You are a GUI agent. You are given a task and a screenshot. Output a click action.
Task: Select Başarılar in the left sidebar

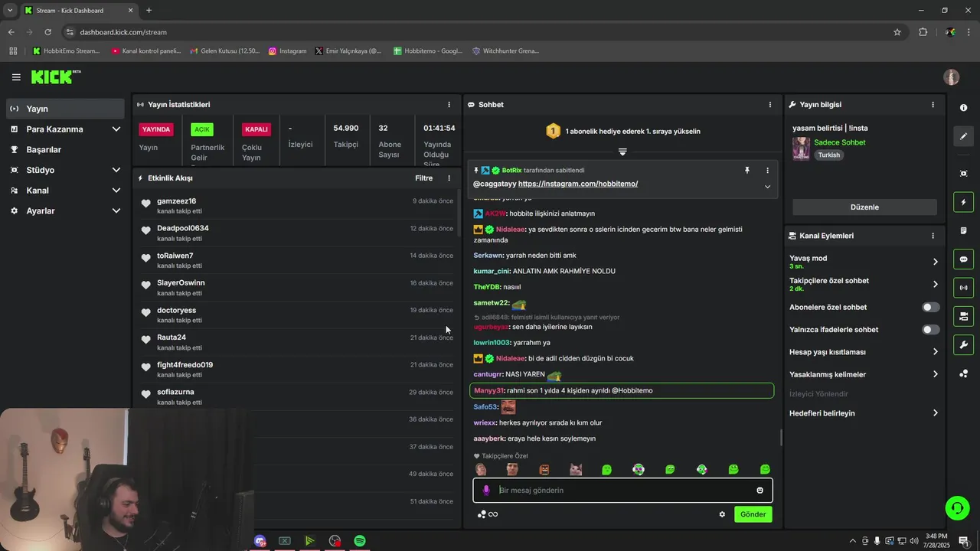(65, 149)
